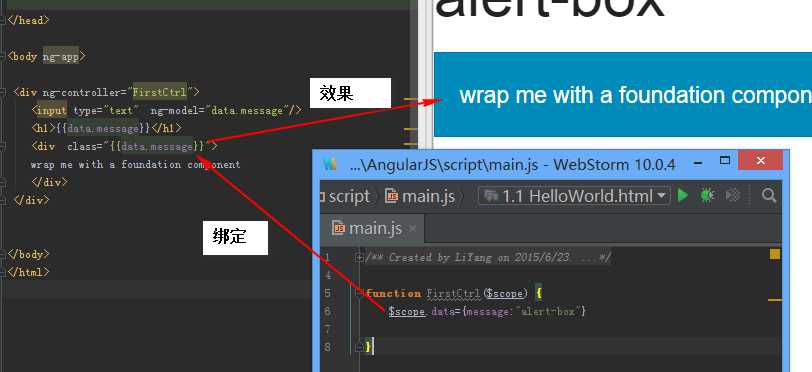Click the "alert-box" string in main.js
Image resolution: width=812 pixels, height=372 pixels.
point(548,311)
